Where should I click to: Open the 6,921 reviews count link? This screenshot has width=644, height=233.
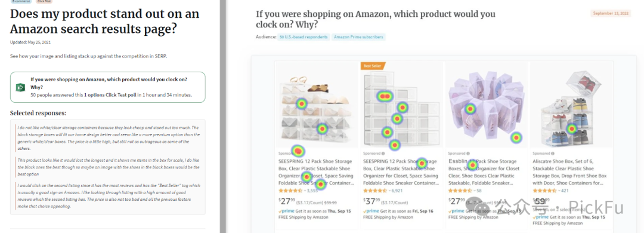coord(397,191)
